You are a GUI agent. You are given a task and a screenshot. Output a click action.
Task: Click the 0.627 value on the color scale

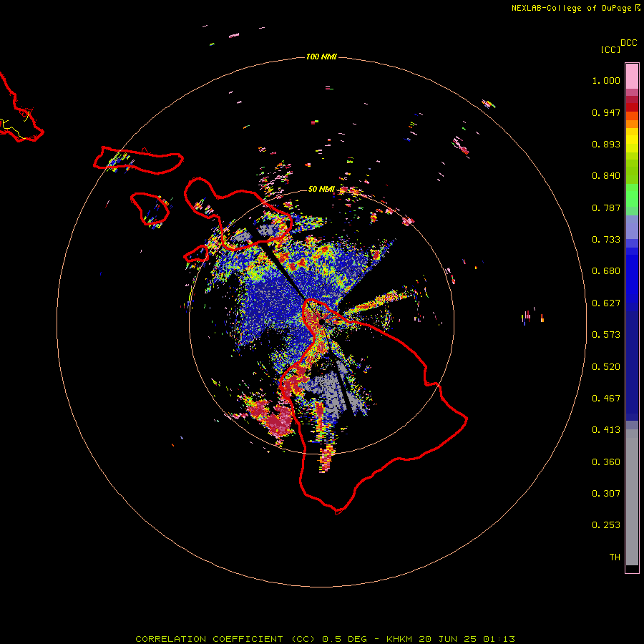pos(606,303)
